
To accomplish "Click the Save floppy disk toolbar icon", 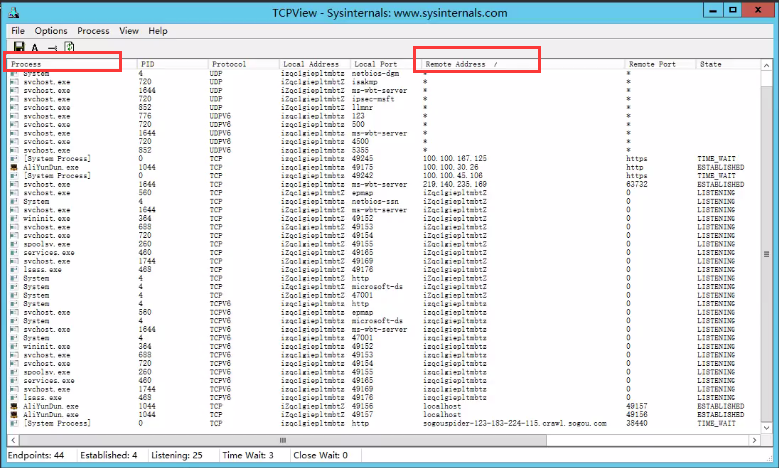I will 19,46.
